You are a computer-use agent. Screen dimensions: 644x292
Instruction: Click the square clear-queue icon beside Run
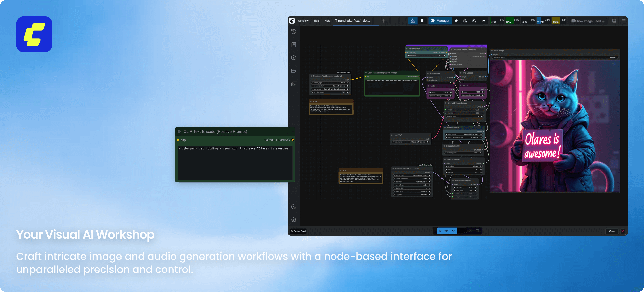pyautogui.click(x=477, y=231)
